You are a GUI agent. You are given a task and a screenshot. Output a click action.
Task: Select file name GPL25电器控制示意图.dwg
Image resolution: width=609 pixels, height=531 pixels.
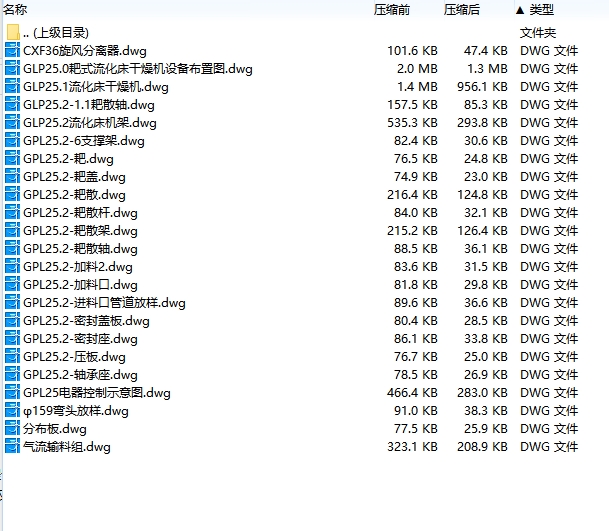pyautogui.click(x=97, y=393)
